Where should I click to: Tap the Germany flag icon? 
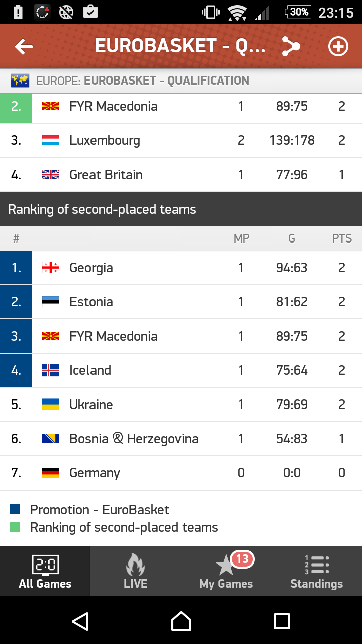tap(51, 473)
